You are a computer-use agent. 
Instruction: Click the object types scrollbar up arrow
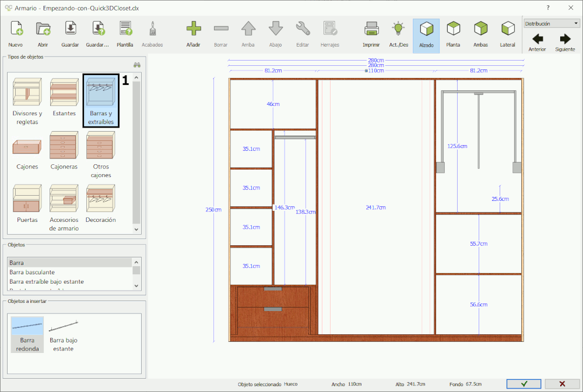point(136,77)
